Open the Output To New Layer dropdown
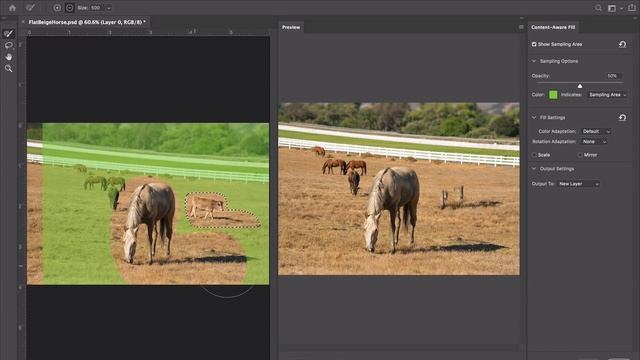 click(x=578, y=184)
